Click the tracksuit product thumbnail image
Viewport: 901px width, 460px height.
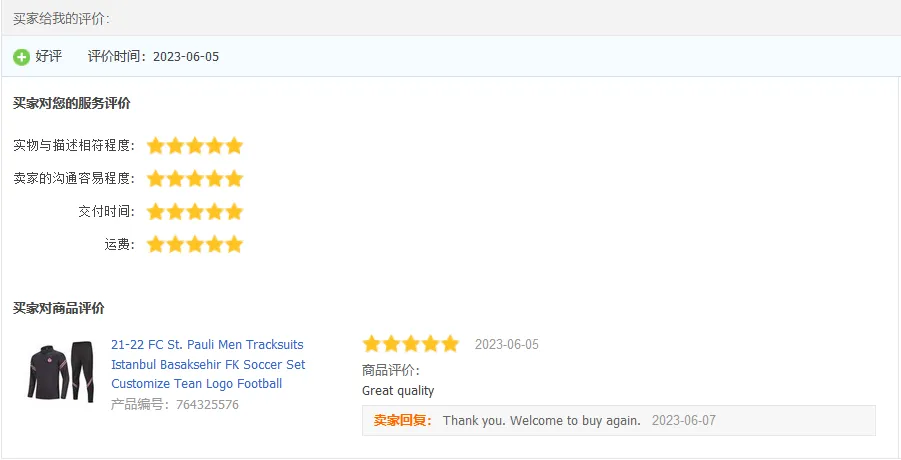(60, 372)
